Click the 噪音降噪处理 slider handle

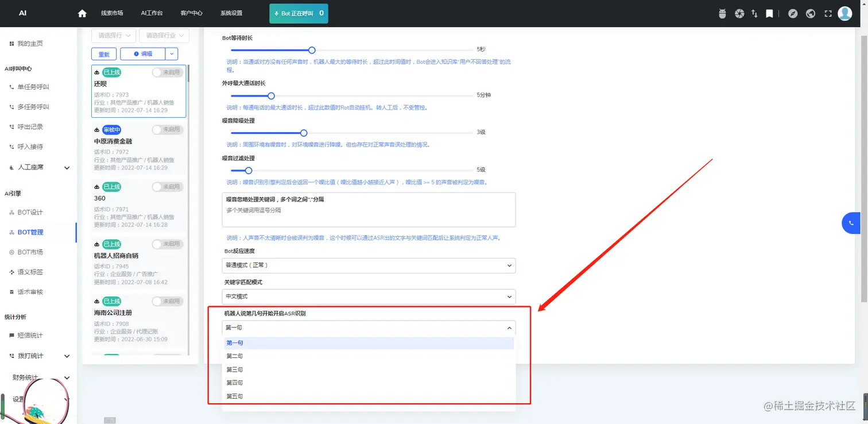(304, 133)
